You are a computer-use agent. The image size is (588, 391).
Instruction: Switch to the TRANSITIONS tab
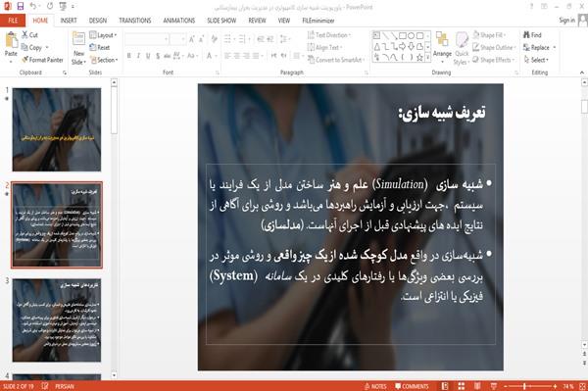(135, 21)
